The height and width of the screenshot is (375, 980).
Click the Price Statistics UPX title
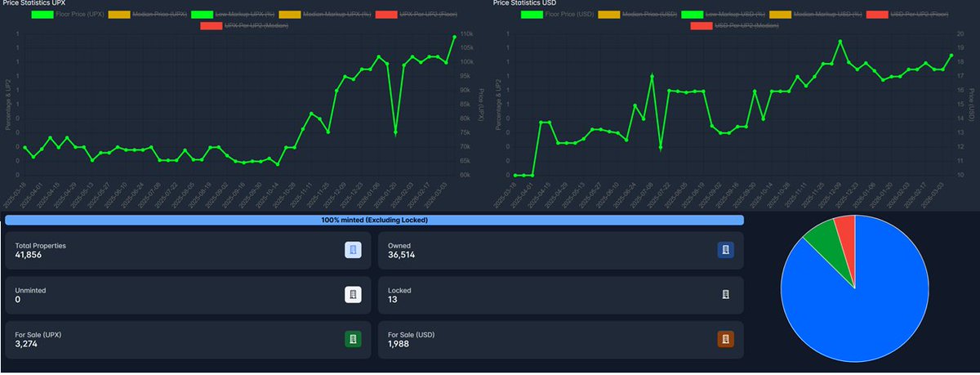click(33, 4)
